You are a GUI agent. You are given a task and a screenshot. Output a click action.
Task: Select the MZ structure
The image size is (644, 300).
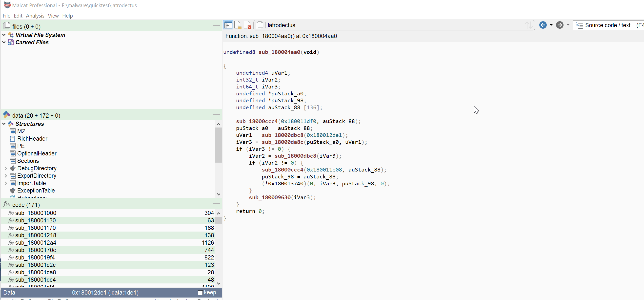(x=21, y=131)
